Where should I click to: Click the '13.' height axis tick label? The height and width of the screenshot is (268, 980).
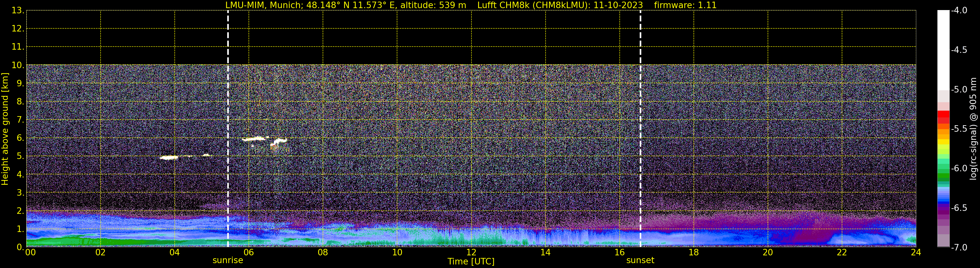point(18,10)
